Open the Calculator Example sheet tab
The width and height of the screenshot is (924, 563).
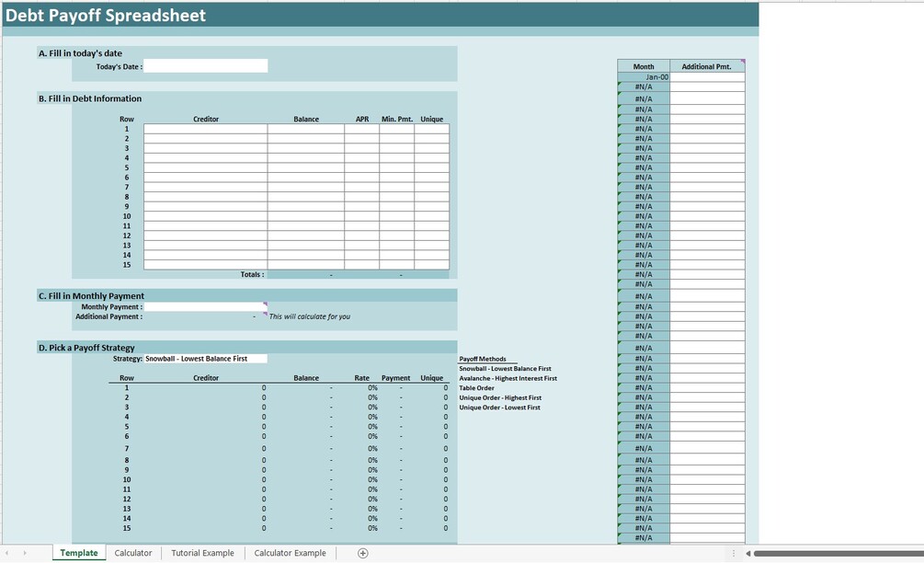[290, 553]
